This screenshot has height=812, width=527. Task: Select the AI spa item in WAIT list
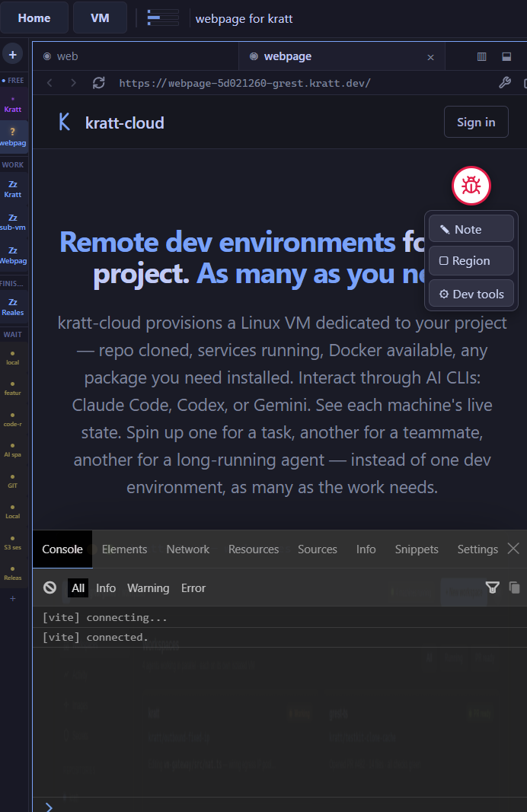click(x=13, y=450)
